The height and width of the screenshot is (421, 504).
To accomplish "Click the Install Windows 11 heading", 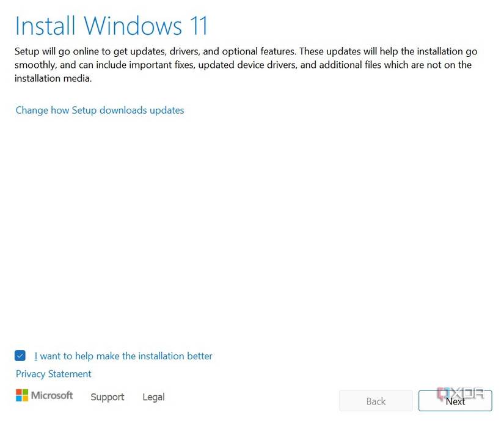I will pos(111,26).
